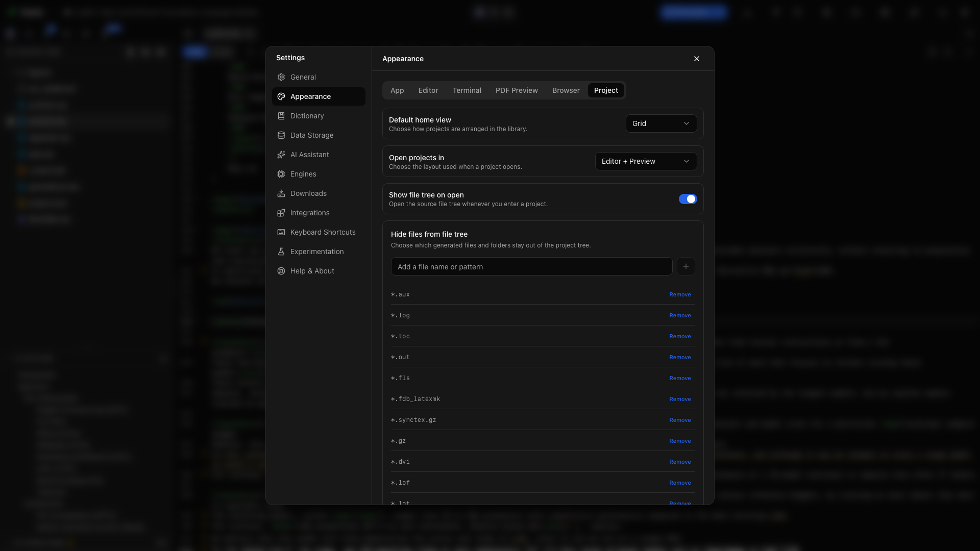This screenshot has height=551, width=980.
Task: Click plus icon to add file pattern
Action: (x=686, y=266)
